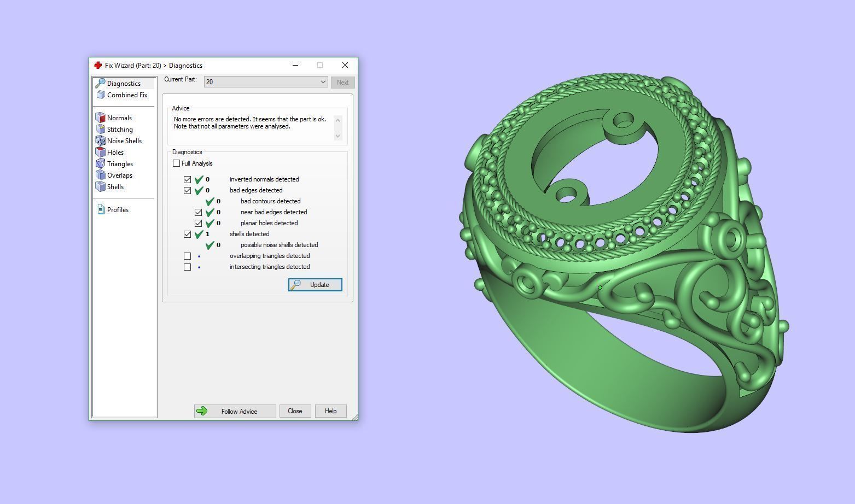Select the Stitching icon
The height and width of the screenshot is (504, 855).
click(x=101, y=130)
